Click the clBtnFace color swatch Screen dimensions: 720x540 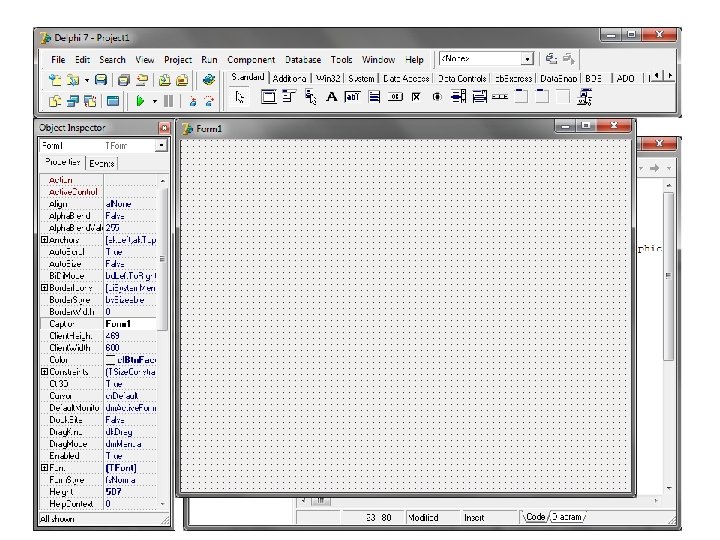[110, 360]
